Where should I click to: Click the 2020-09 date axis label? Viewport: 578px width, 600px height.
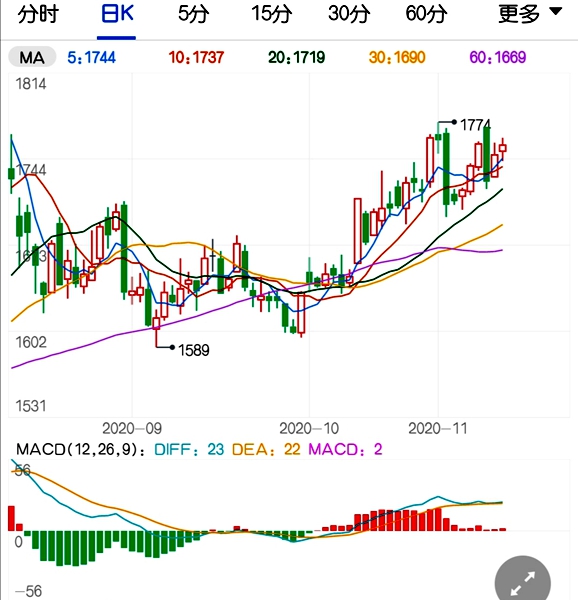click(132, 429)
